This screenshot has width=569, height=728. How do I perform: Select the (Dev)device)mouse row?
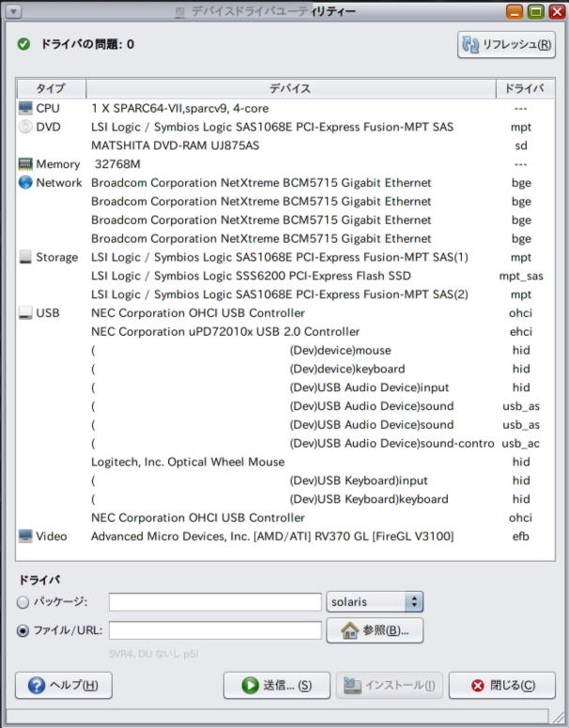point(285,350)
